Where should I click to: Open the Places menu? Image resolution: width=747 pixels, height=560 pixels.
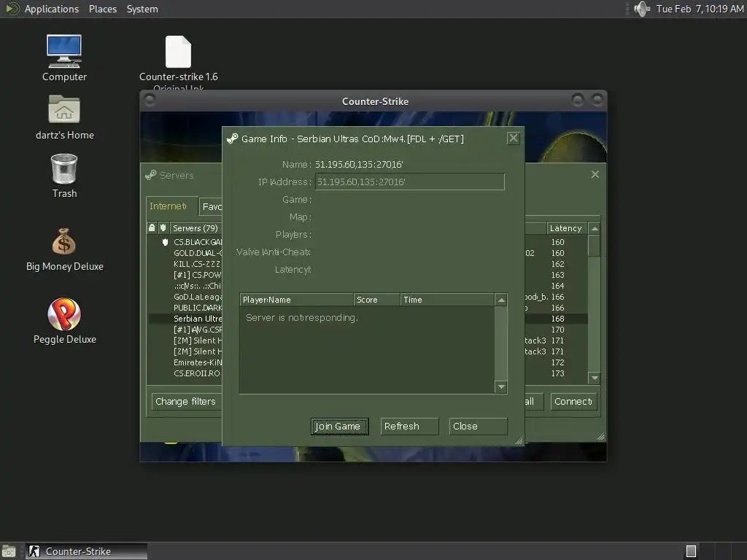click(102, 9)
